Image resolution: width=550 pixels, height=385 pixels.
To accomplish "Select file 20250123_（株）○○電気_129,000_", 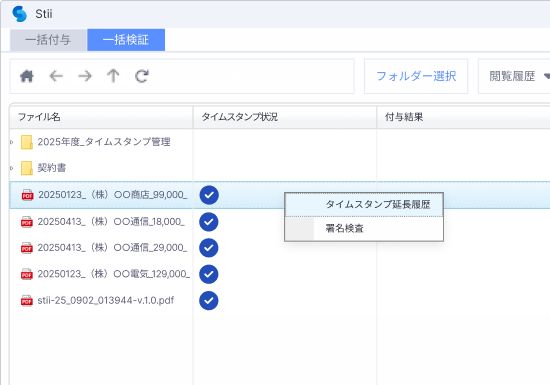I will coord(114,274).
